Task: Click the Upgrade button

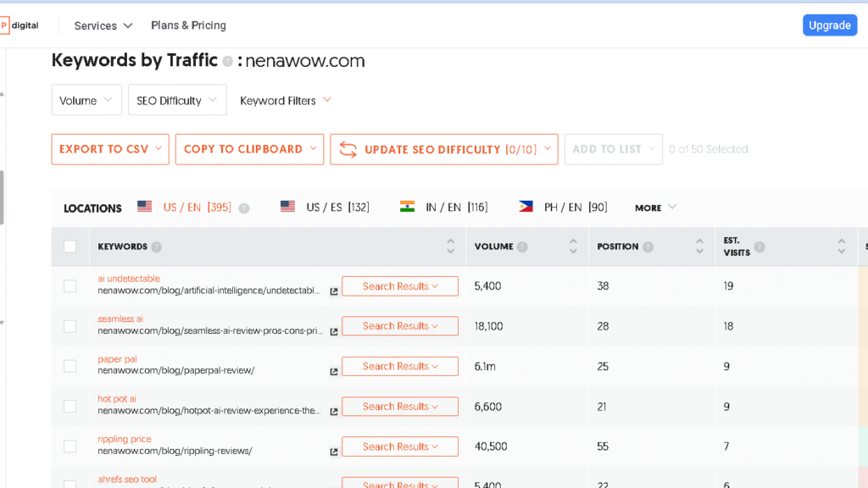Action: coord(829,25)
